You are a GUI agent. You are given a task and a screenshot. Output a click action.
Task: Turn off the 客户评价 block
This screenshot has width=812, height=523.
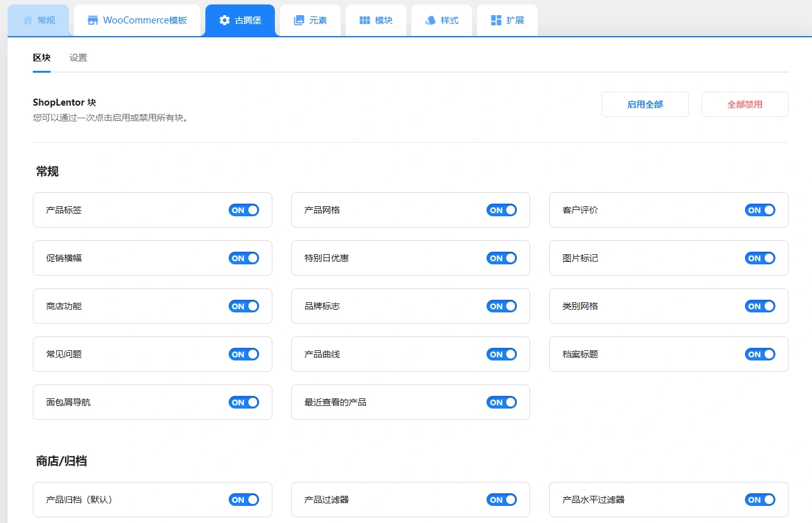coord(760,210)
